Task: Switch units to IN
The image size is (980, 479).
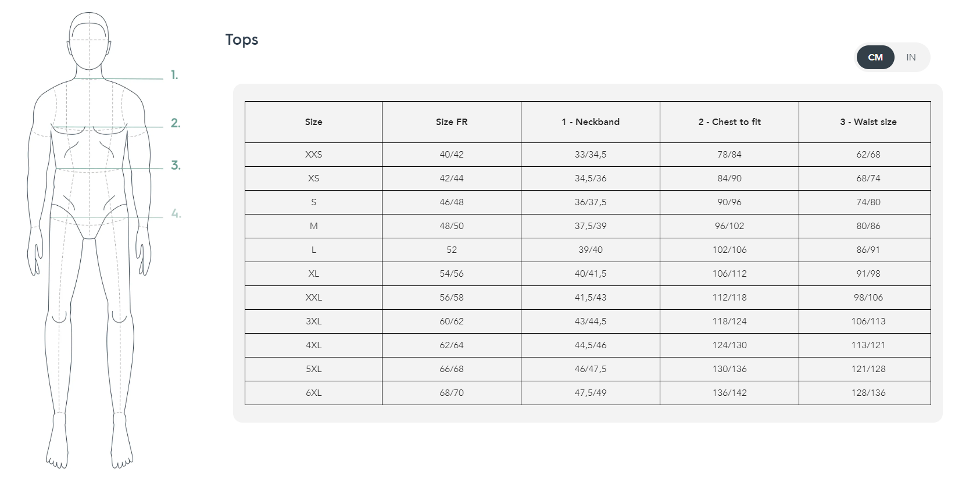Action: [911, 58]
